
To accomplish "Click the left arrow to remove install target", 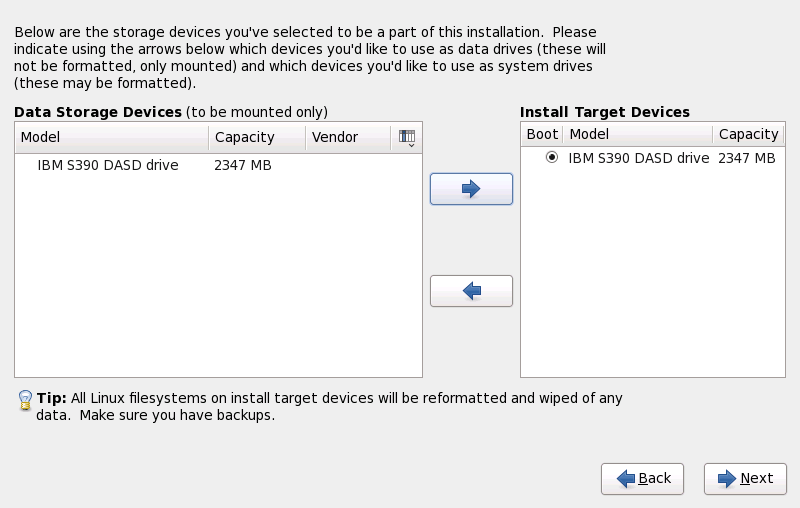I will pos(471,290).
